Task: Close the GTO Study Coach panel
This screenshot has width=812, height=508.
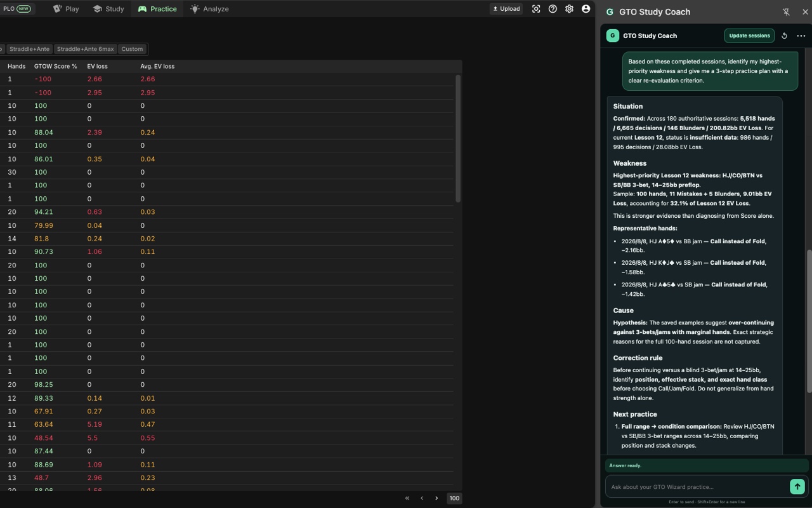Action: pos(805,12)
